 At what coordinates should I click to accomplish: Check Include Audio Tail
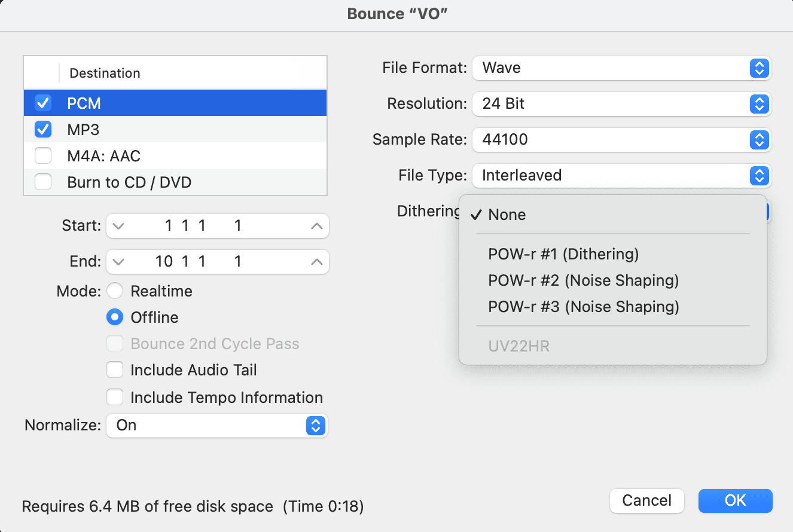[x=114, y=370]
